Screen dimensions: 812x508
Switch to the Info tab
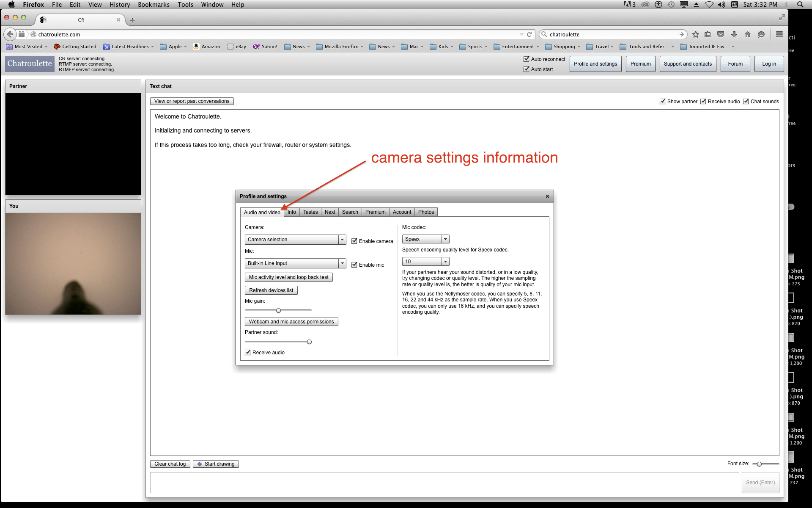click(x=292, y=212)
